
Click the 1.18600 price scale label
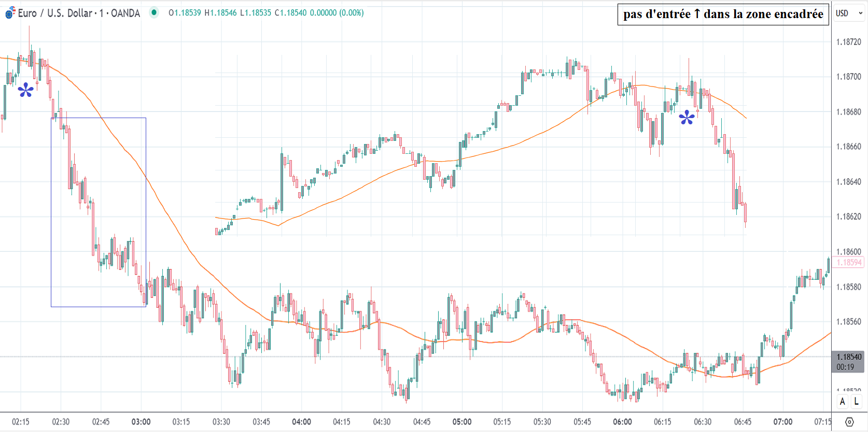[848, 252]
